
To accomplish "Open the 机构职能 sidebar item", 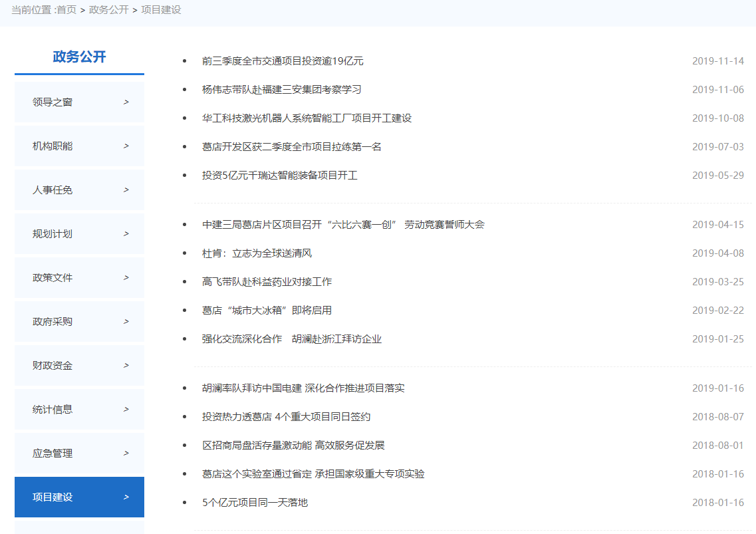I will (x=79, y=146).
